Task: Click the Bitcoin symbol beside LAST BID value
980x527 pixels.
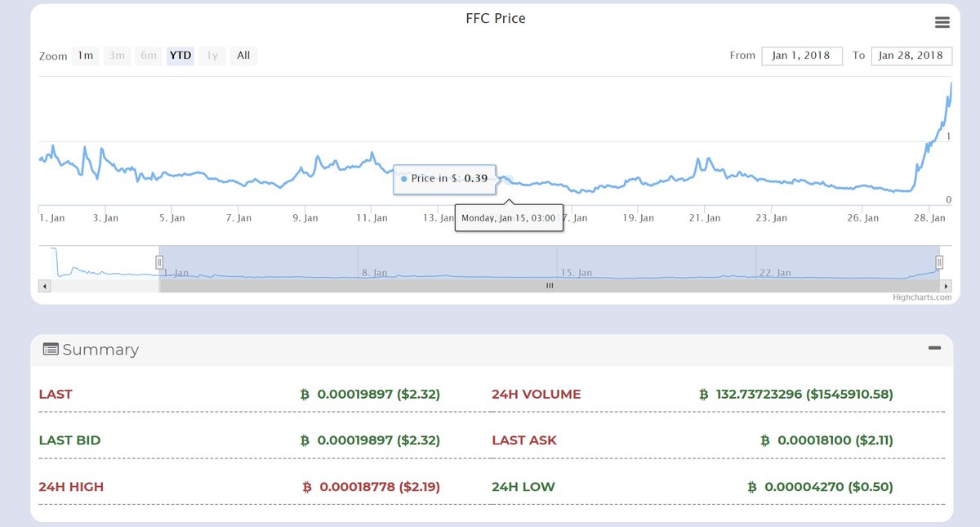Action: pos(305,440)
